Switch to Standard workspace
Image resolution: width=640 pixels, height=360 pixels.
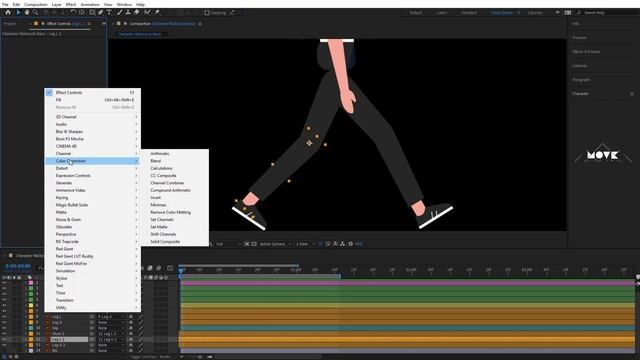[469, 13]
